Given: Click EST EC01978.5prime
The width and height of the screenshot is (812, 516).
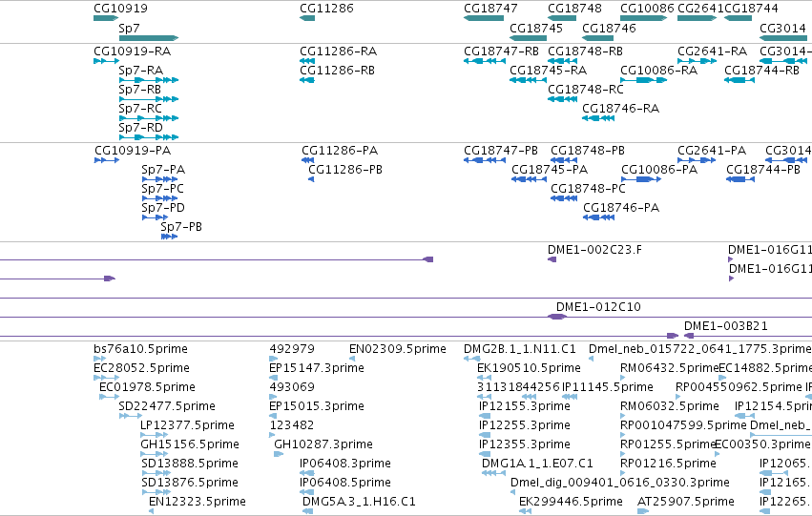Looking at the screenshot, I should [148, 387].
